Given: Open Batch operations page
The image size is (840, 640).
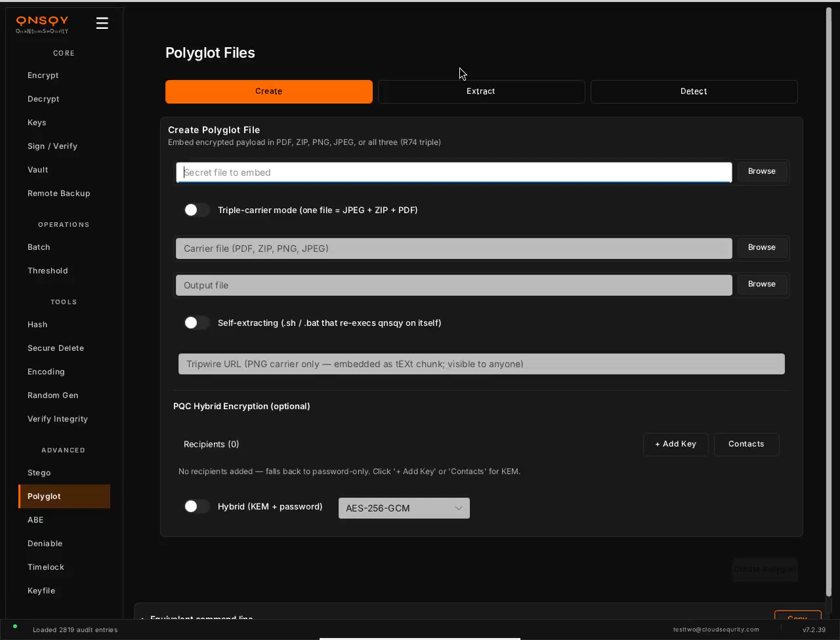Looking at the screenshot, I should pyautogui.click(x=64, y=247).
